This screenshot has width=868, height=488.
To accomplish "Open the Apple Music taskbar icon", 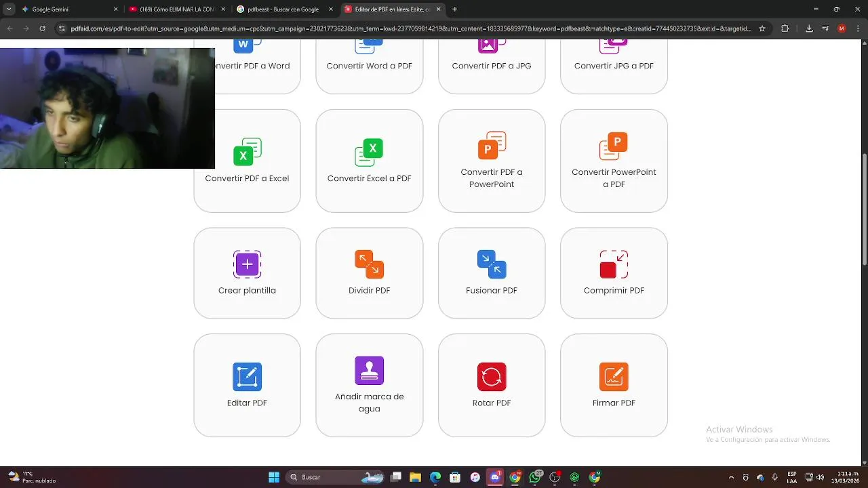I will [x=475, y=477].
